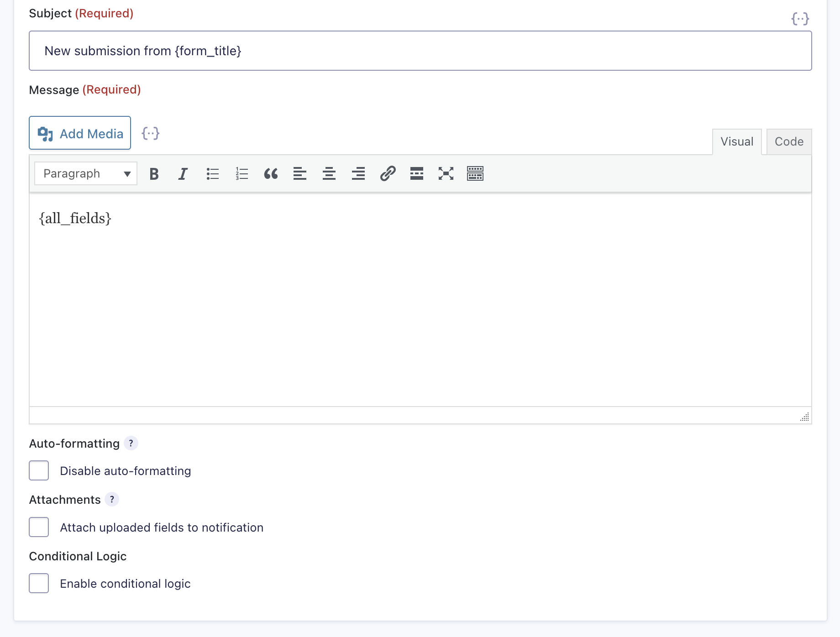Apply italic formatting in message editor
The image size is (840, 637).
click(183, 174)
